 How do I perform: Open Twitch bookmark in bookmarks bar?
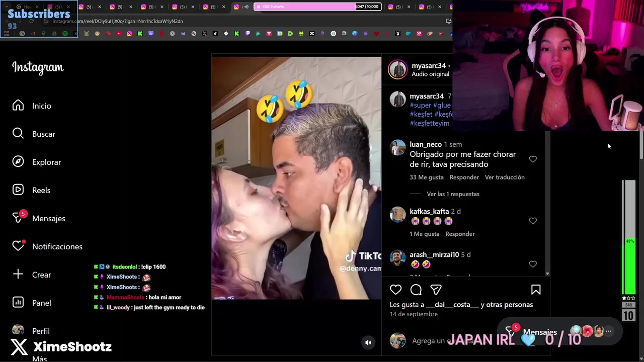(247, 34)
